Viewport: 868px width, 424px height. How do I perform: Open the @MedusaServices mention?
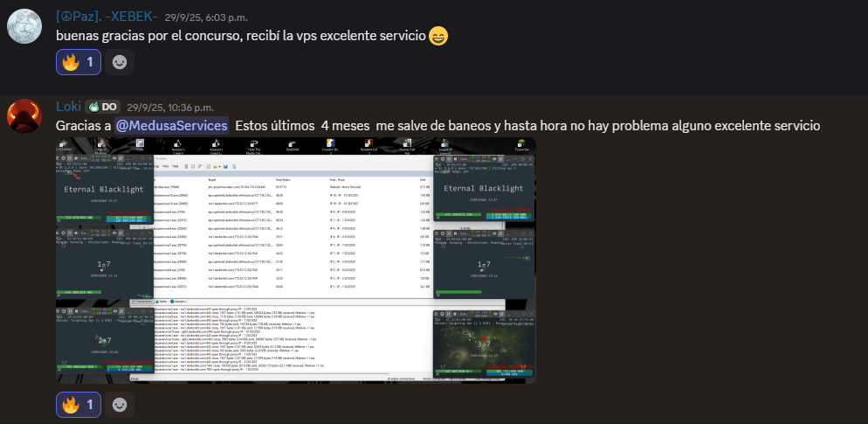[x=172, y=126]
